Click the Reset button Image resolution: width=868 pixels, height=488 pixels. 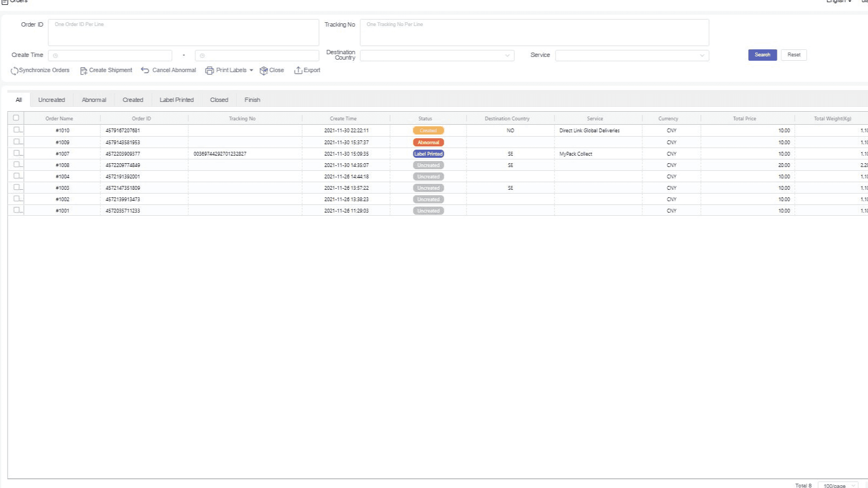click(794, 55)
